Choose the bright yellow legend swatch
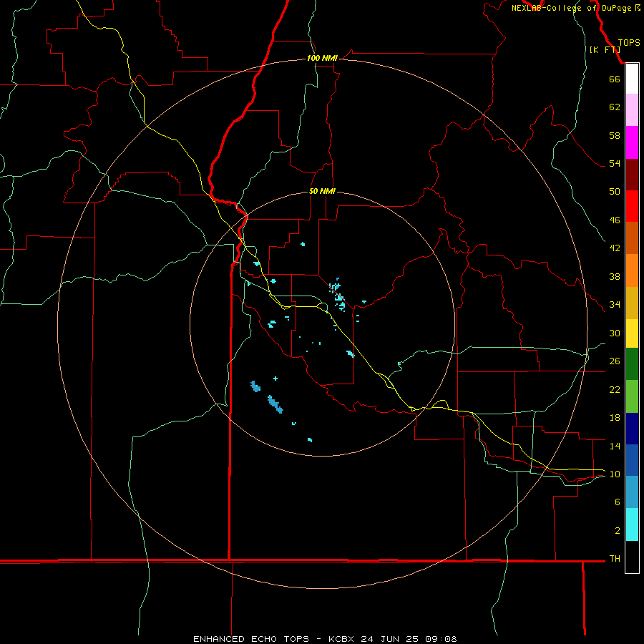The image size is (644, 644). point(632,333)
